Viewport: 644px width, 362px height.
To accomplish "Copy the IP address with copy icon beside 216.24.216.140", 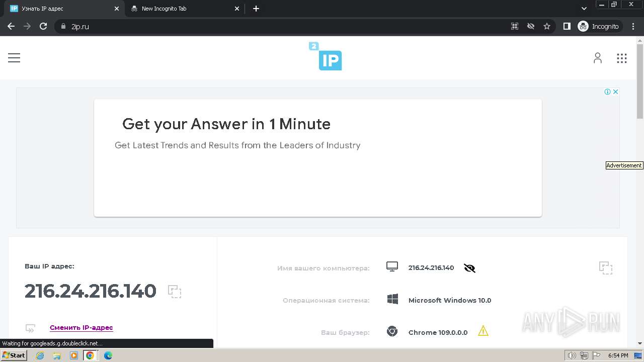I will 175,292.
